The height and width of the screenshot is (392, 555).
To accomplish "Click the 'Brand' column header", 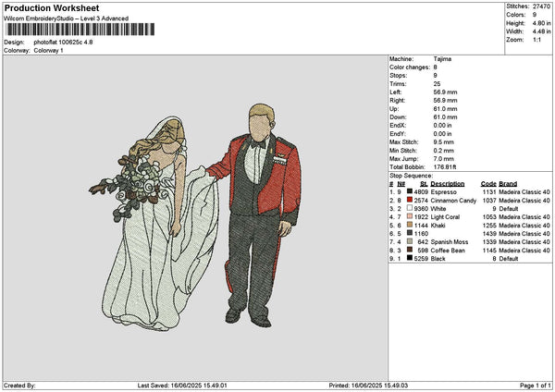I will [508, 184].
